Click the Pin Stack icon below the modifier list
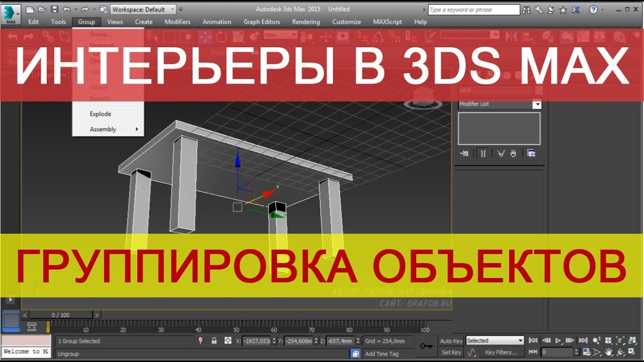Screen dimensions: 644x362 (x=464, y=153)
